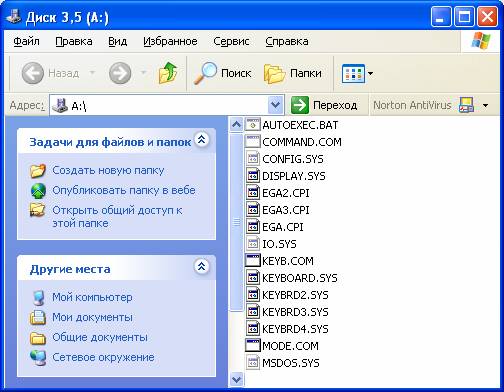
Task: Click the vertical scrollbar thumb
Action: 236,222
